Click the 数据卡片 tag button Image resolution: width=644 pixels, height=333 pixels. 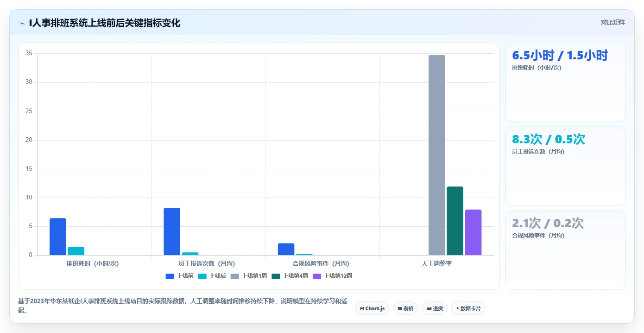point(468,308)
